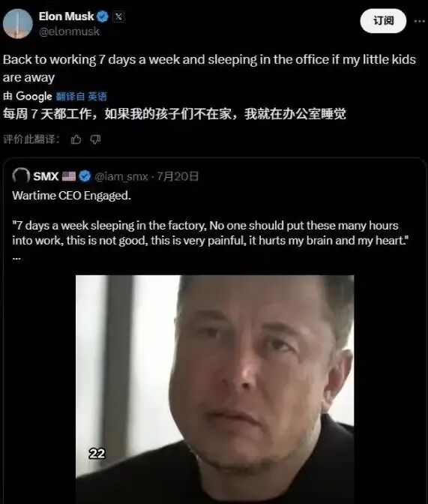Rate translation with thumbs up icon
This screenshot has height=504, width=428.
(76, 139)
